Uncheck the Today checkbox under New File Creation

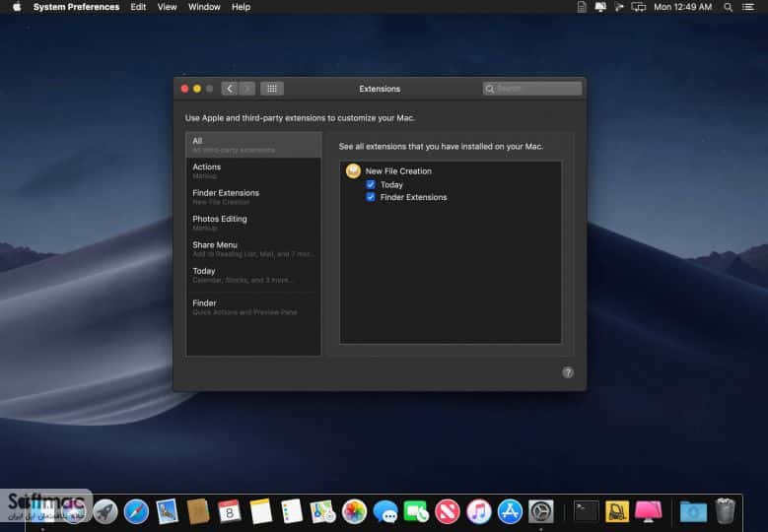pos(371,184)
